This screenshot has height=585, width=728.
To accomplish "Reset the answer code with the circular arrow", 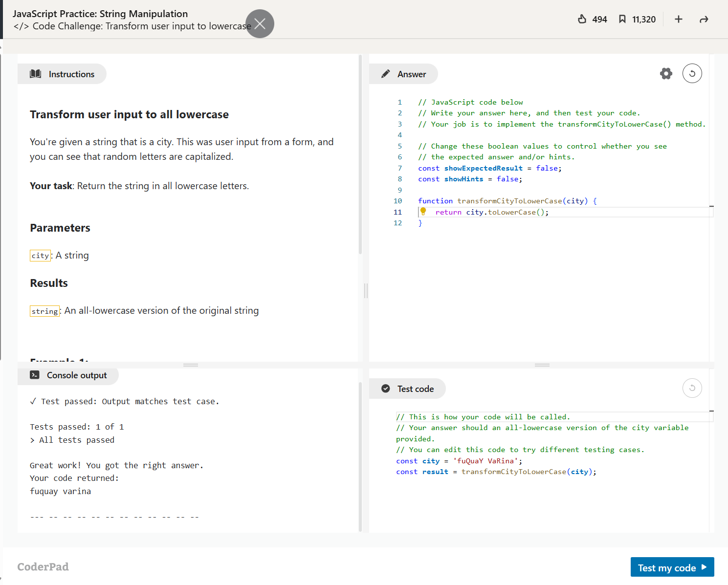I will pyautogui.click(x=692, y=74).
